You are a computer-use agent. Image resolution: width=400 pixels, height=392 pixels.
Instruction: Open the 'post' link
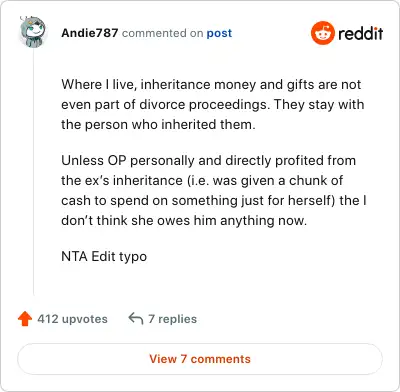tap(219, 33)
